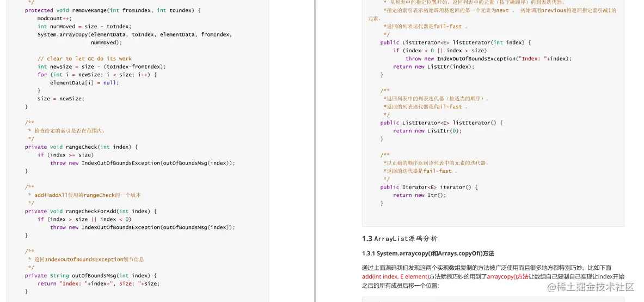Click the "clear to let GC do its work" comment
Image resolution: width=644 pixels, height=302 pixels.
coord(84,58)
